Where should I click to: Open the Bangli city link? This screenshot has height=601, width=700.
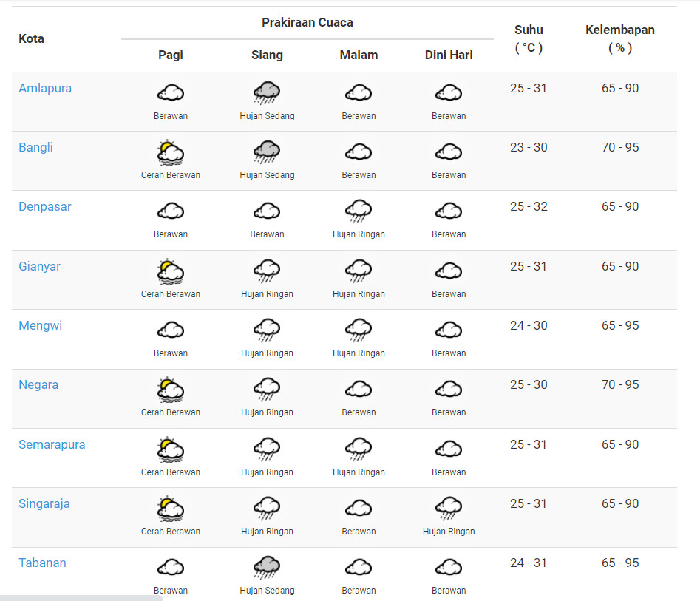click(35, 147)
